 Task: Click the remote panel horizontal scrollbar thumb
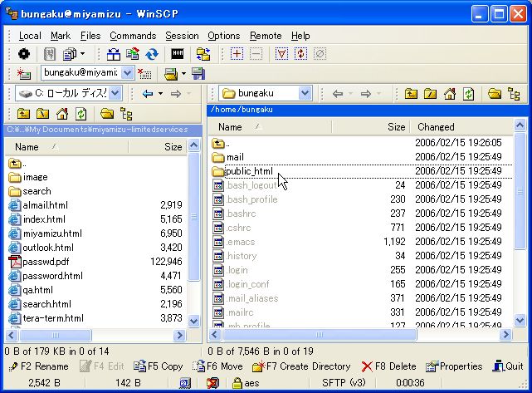click(319, 335)
